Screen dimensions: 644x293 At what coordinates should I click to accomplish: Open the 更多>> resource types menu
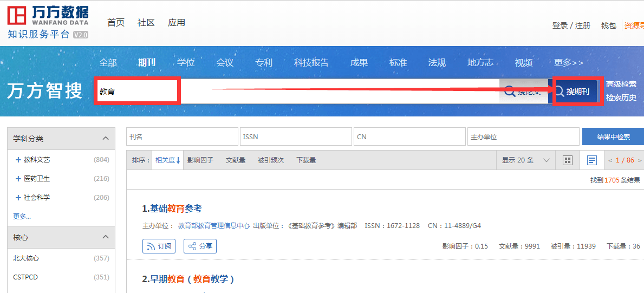point(568,62)
